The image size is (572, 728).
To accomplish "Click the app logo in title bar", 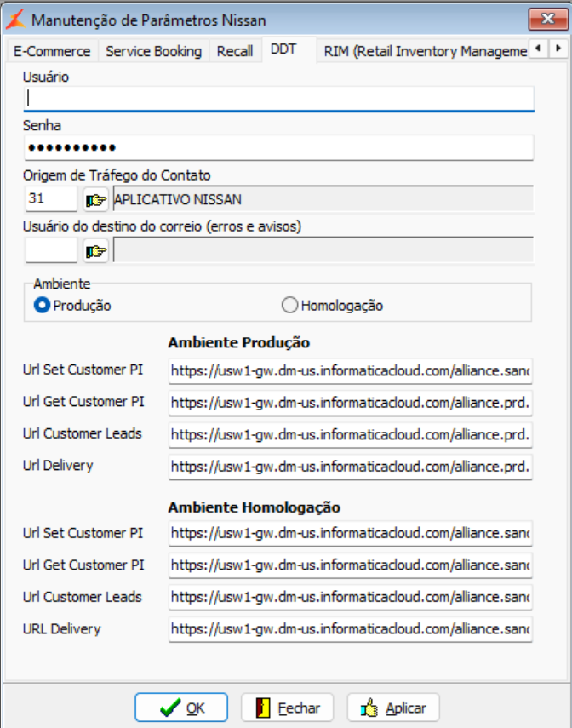I will (14, 19).
